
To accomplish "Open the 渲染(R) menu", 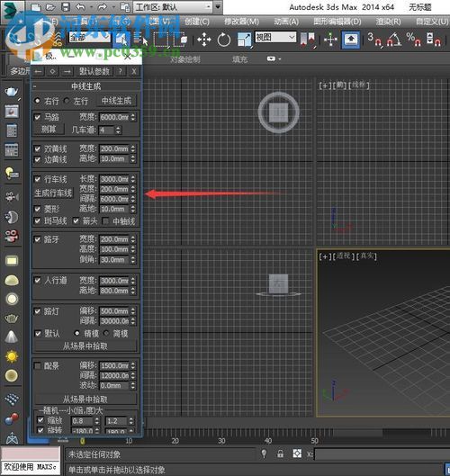I will (x=389, y=22).
